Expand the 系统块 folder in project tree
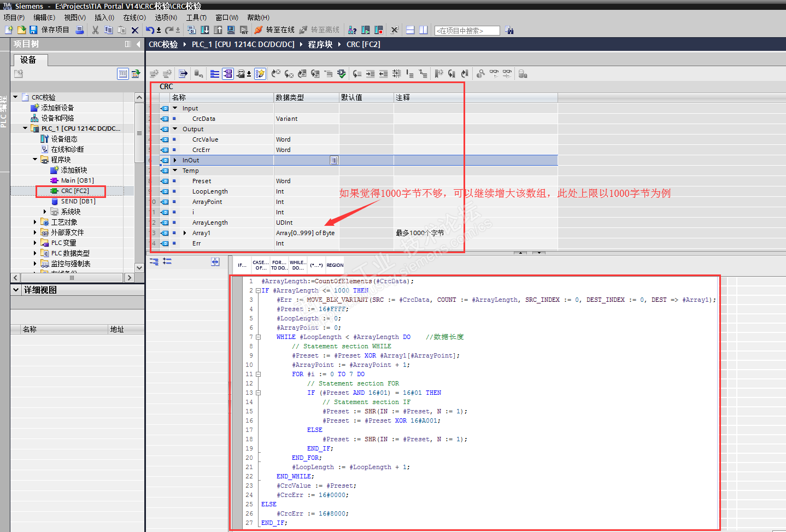This screenshot has width=786, height=532. point(45,212)
